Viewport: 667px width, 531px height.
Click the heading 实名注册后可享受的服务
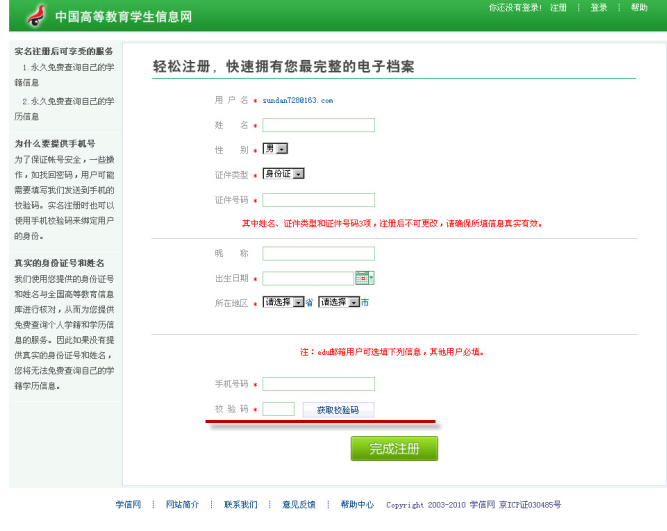point(64,51)
